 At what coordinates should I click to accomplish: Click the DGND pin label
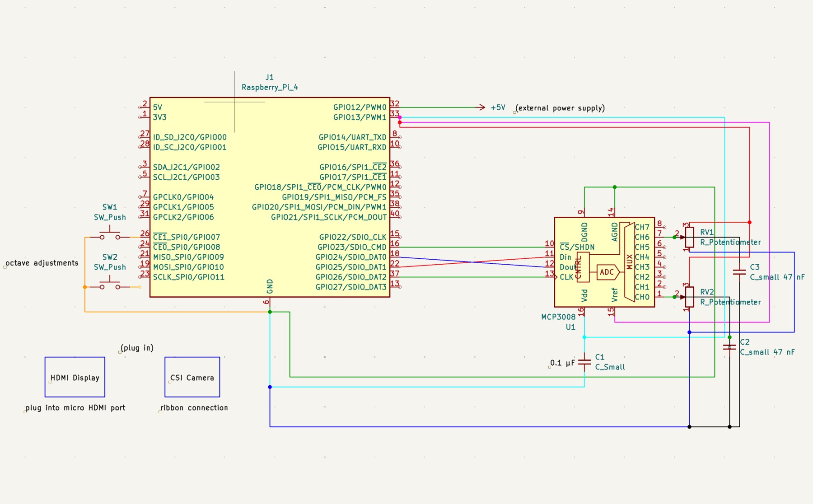point(584,232)
